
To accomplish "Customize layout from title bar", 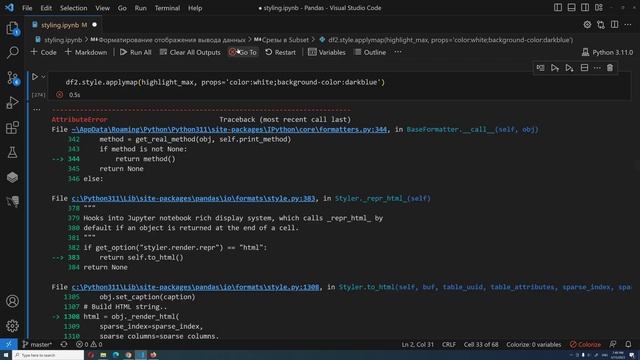I will (599, 8).
